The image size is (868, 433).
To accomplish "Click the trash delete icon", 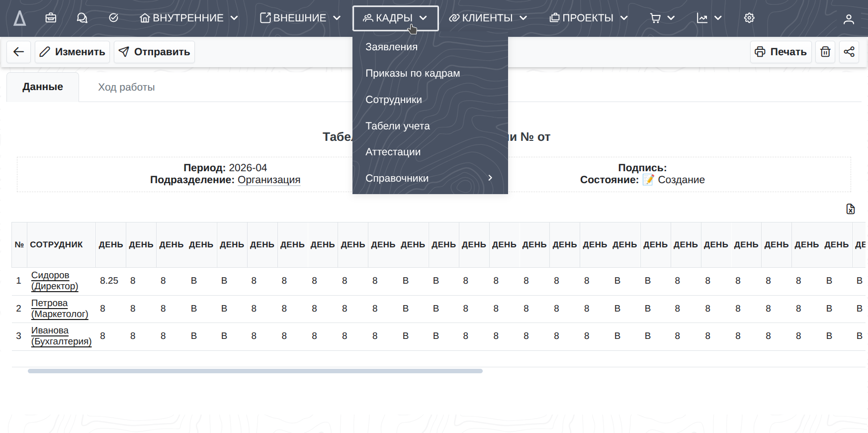I will click(x=825, y=52).
